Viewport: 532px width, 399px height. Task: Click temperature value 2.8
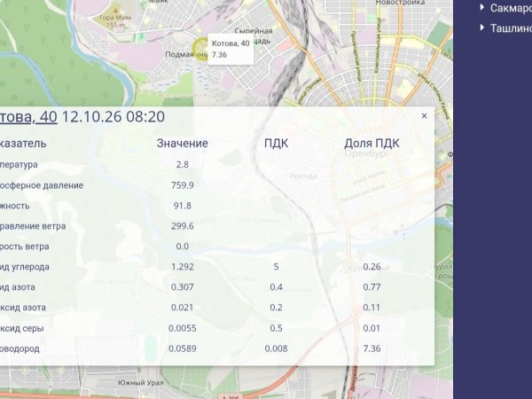182,165
